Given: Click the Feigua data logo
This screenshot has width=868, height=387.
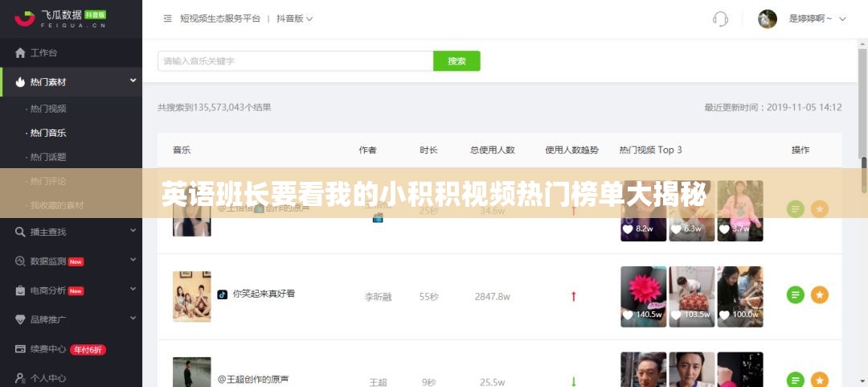Looking at the screenshot, I should pyautogui.click(x=60, y=18).
